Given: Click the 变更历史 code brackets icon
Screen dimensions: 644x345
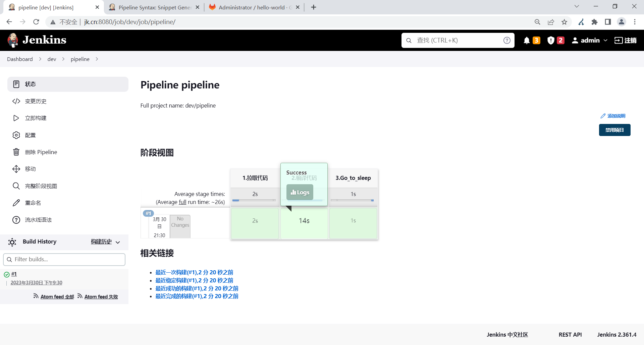Looking at the screenshot, I should pos(16,101).
